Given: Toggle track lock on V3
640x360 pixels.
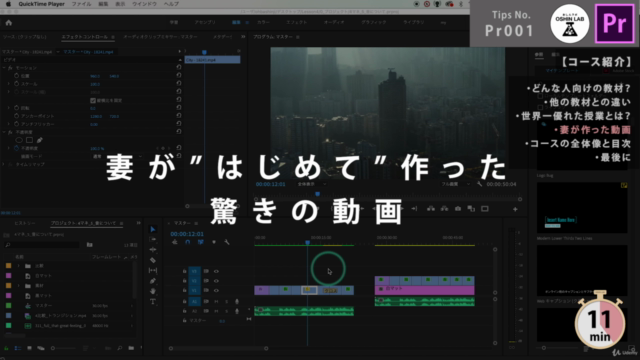Looking at the screenshot, I should click(x=184, y=271).
